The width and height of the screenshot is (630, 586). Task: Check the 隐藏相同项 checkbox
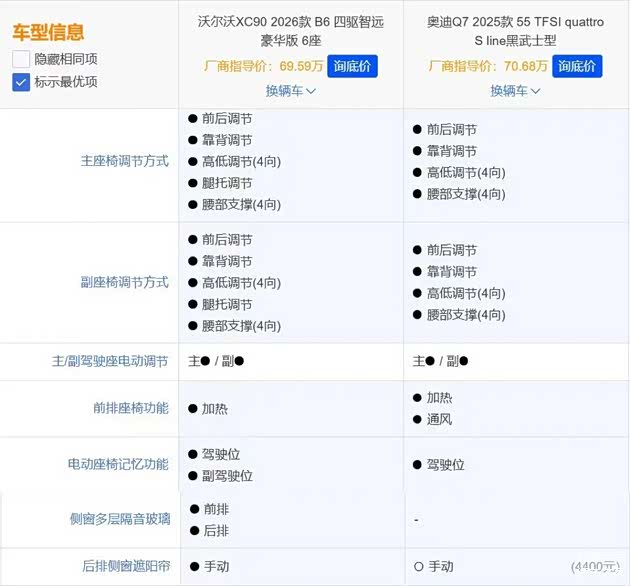[x=21, y=59]
